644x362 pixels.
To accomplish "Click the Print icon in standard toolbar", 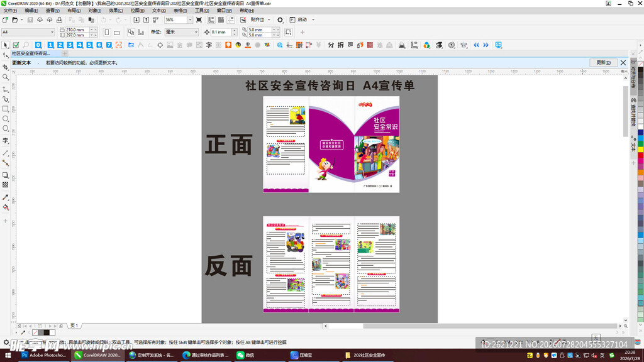I will point(59,19).
